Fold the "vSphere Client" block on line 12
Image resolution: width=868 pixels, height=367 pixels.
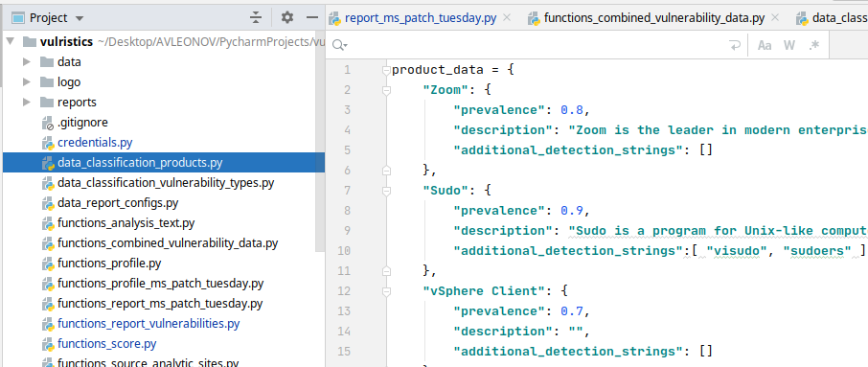386,291
